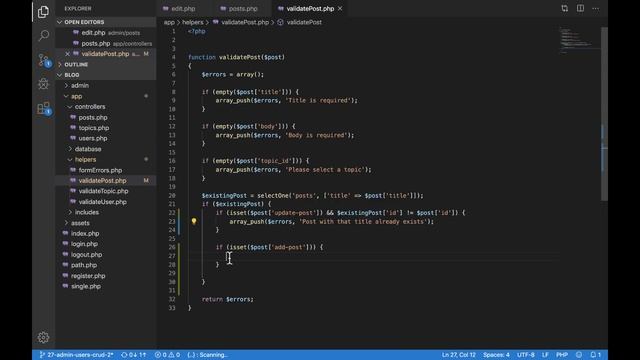Click the notifications bell in status bar
This screenshot has width=640, height=360.
[x=596, y=355]
